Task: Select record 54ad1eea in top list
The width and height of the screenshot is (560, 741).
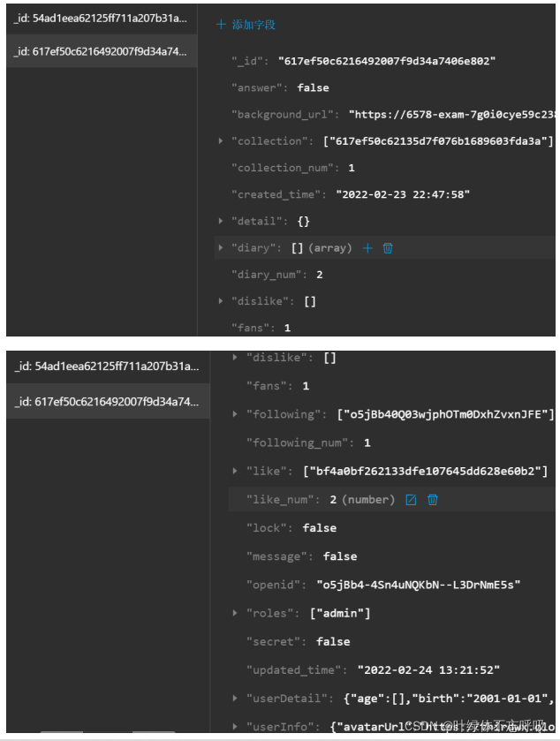Action: tap(100, 19)
